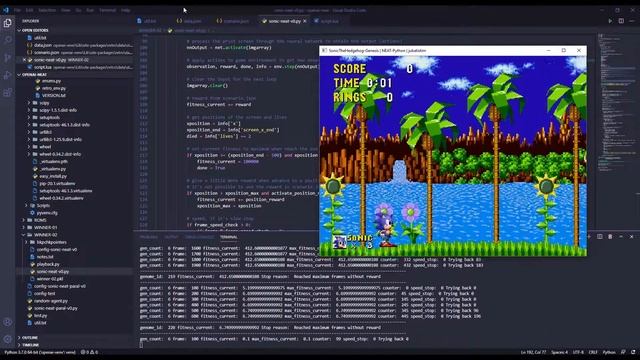The height and width of the screenshot is (360, 640).
Task: Click errors and warnings count in status bar
Action: pyautogui.click(x=89, y=352)
